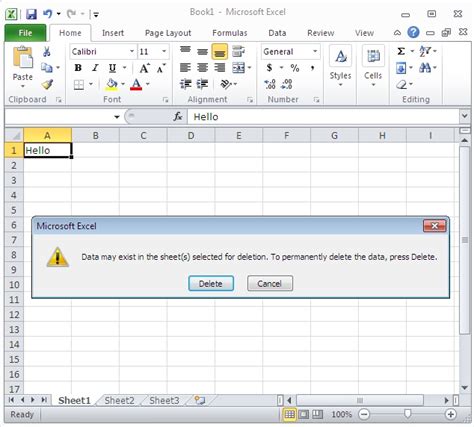Toggle Bold formatting
Screen dimensions: 474x427
tap(78, 68)
